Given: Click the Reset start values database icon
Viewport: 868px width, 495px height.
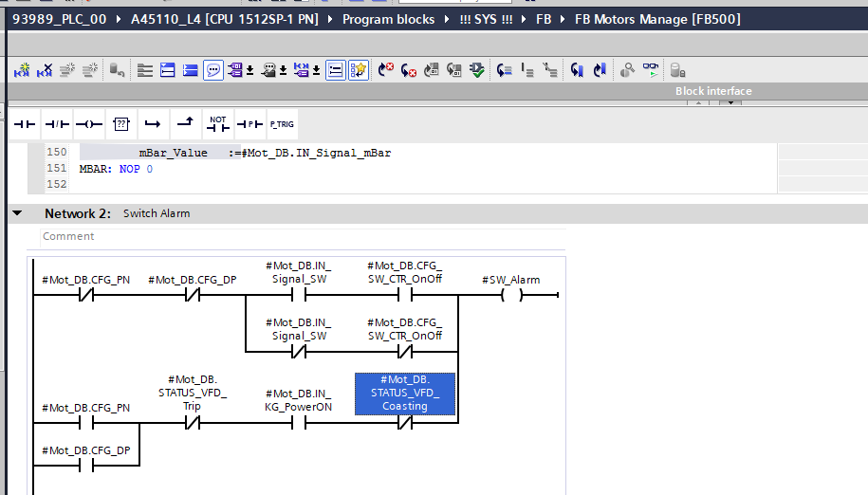Looking at the screenshot, I should point(117,70).
